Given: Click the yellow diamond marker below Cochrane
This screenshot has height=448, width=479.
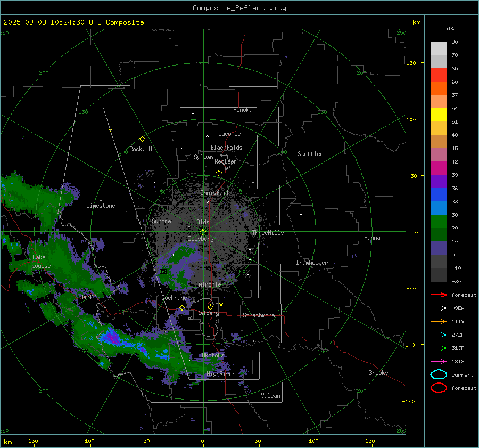Looking at the screenshot, I should pos(183,308).
